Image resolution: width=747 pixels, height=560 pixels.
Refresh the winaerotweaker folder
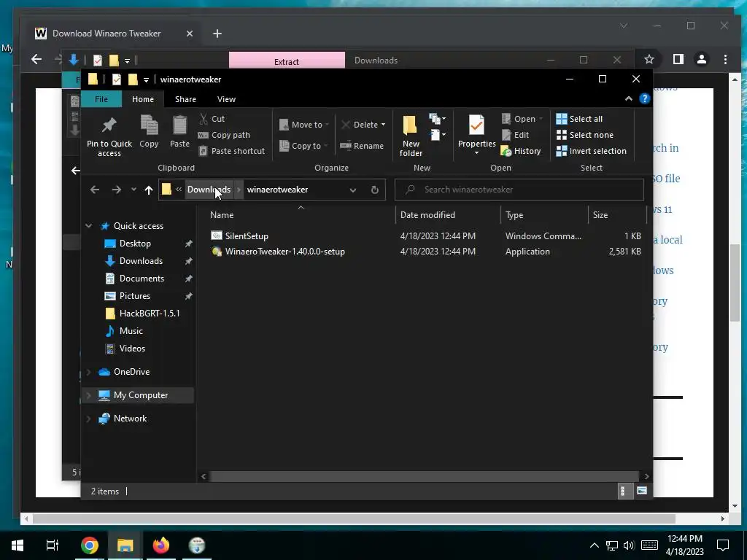click(x=375, y=190)
